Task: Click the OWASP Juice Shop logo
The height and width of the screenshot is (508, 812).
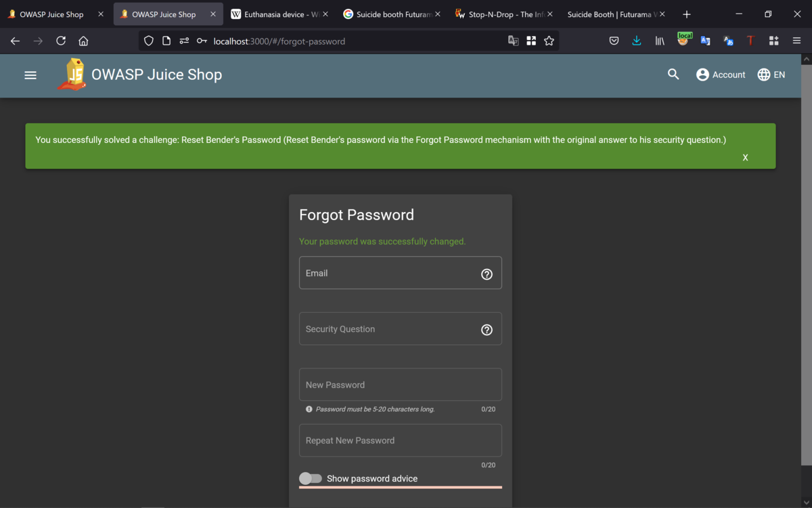Action: click(73, 75)
